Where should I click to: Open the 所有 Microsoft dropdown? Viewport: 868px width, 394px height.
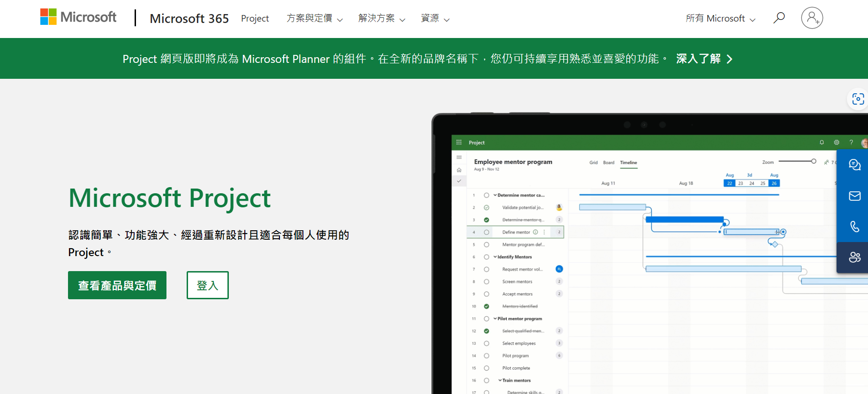point(720,18)
